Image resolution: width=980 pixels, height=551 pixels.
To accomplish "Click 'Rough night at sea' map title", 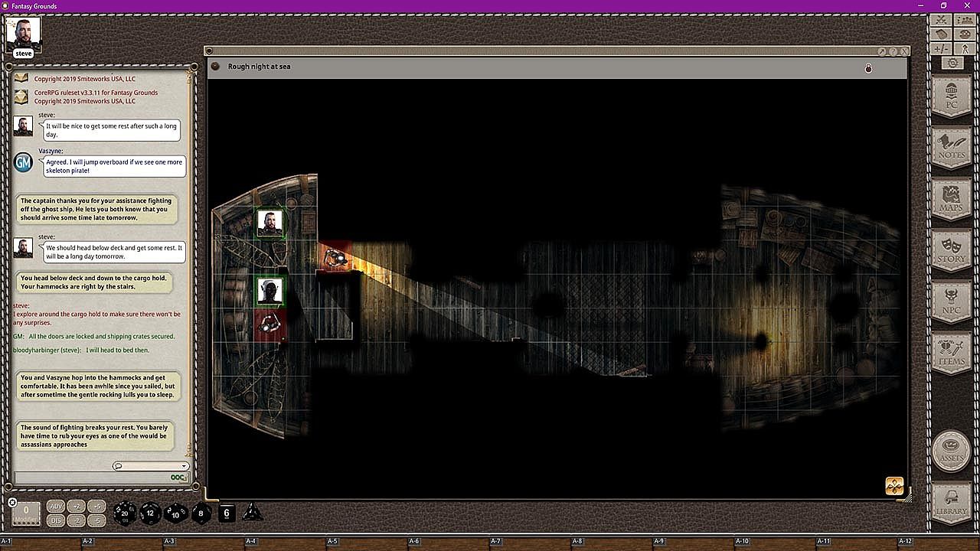I will click(x=260, y=67).
